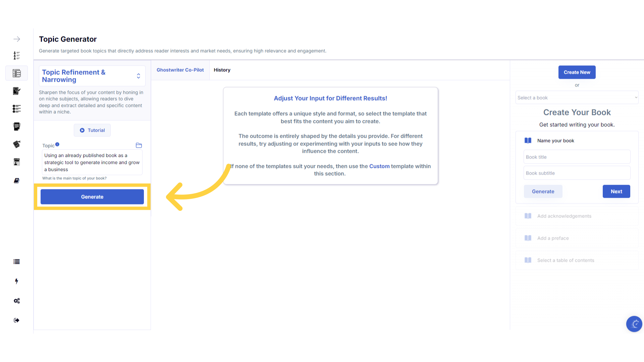Play the Tutorial video button

pyautogui.click(x=92, y=130)
